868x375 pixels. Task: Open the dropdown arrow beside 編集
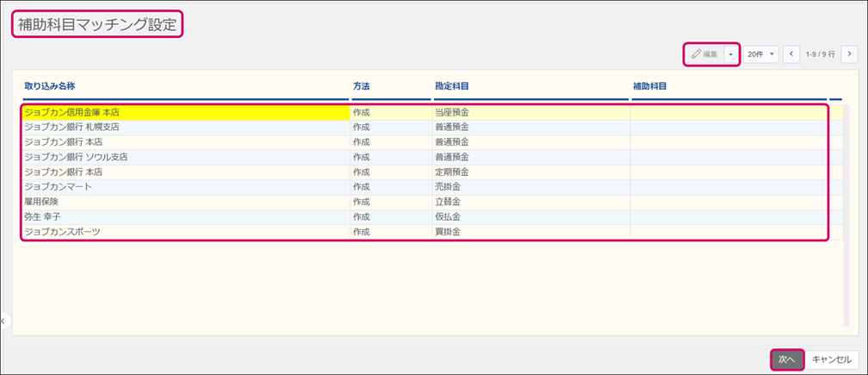click(731, 54)
